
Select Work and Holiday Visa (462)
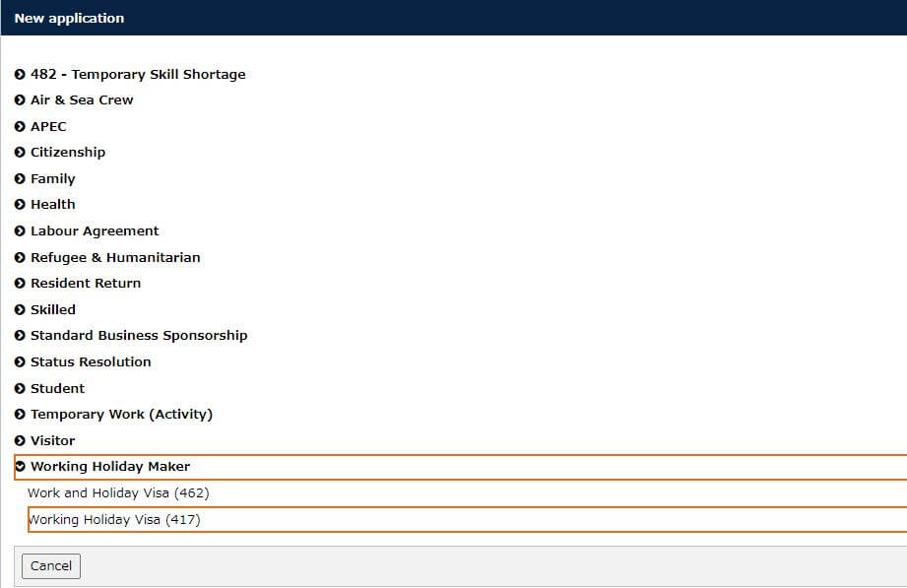coord(118,492)
